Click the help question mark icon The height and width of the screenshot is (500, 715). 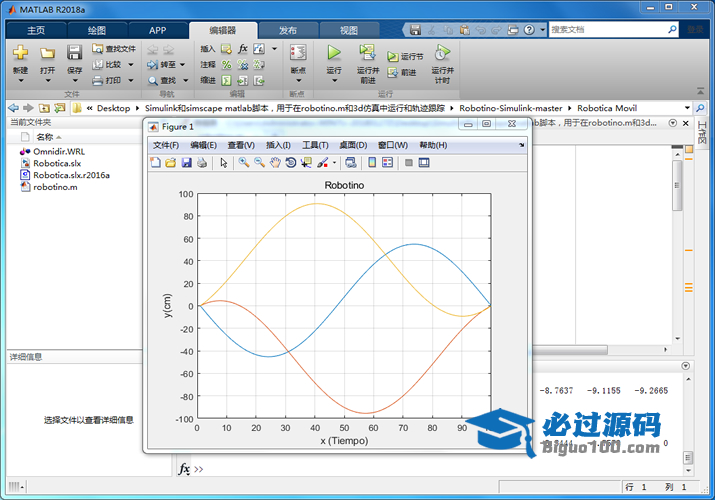coord(529,30)
